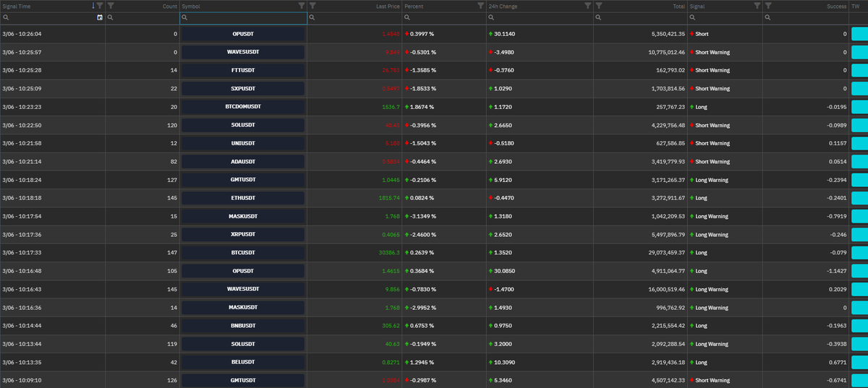
Task: Click the cyan TW button in ETHUSDT row
Action: click(859, 198)
